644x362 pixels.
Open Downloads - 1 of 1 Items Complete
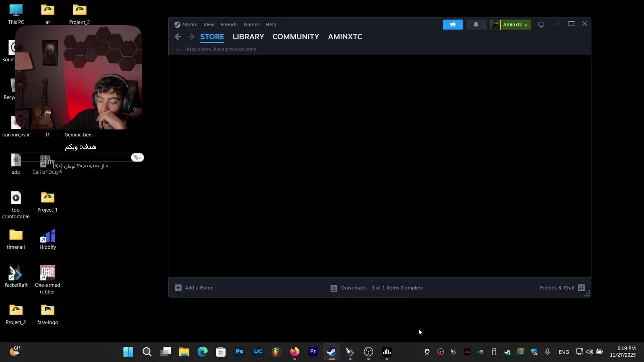[x=377, y=288]
